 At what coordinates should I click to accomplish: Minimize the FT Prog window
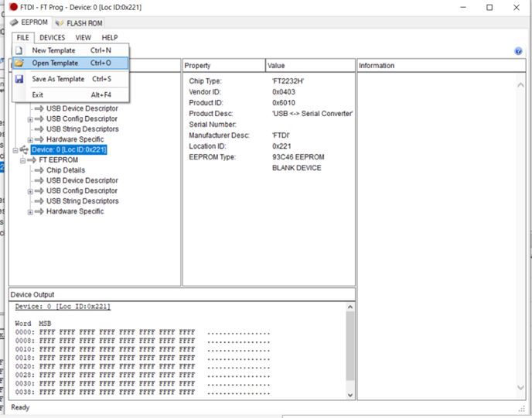[463, 7]
